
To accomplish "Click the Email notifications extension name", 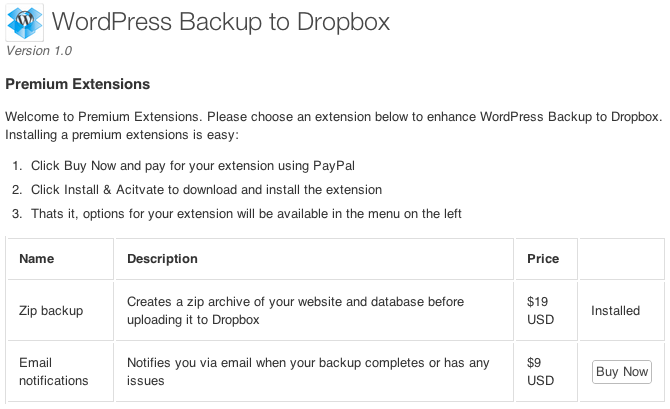I will tap(53, 371).
